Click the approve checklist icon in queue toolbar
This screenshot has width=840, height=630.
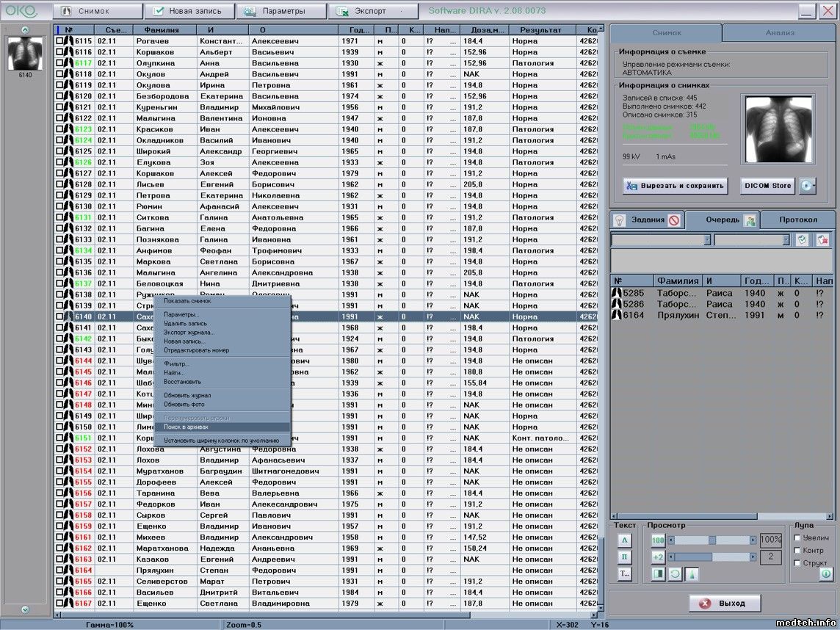point(803,240)
